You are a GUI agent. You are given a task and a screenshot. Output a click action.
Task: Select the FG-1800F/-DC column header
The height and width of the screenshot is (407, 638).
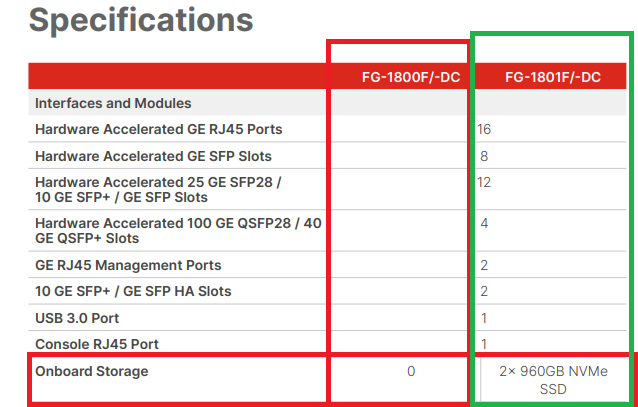point(411,77)
